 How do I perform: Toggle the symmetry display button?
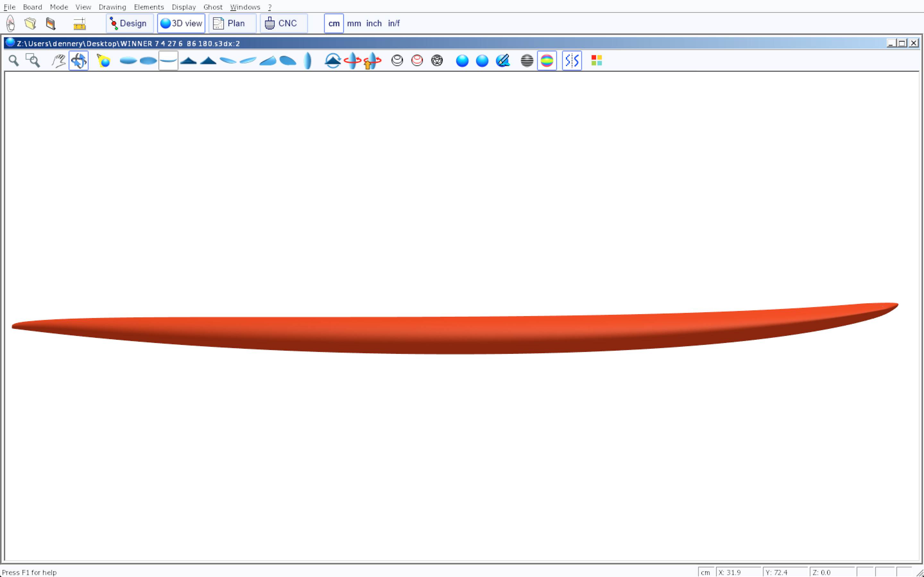572,61
